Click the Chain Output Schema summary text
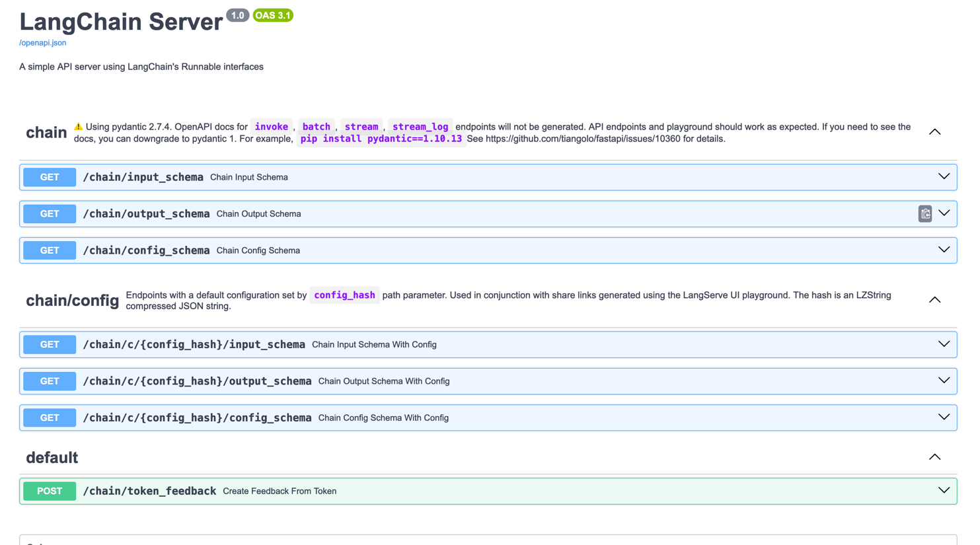This screenshot has width=980, height=545. [x=259, y=214]
